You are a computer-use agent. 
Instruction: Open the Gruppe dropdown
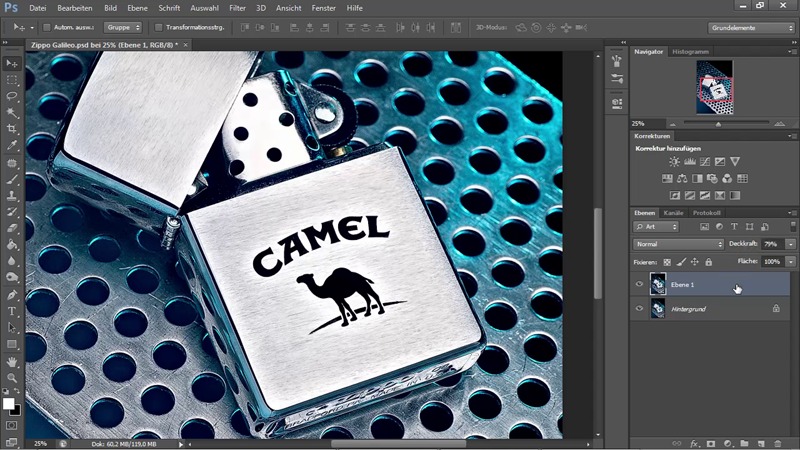123,28
